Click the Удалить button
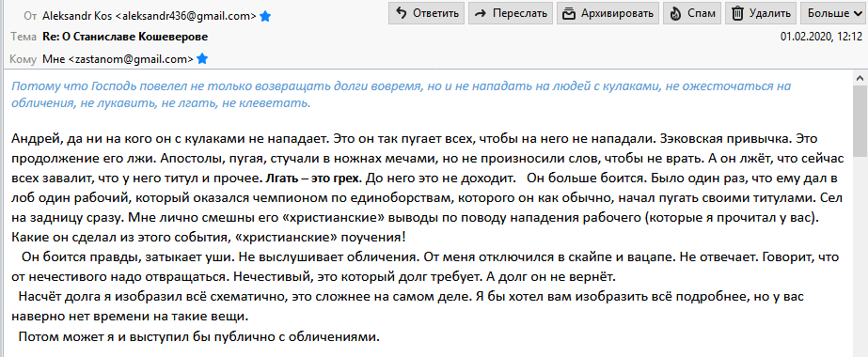This screenshot has width=868, height=357. click(761, 13)
